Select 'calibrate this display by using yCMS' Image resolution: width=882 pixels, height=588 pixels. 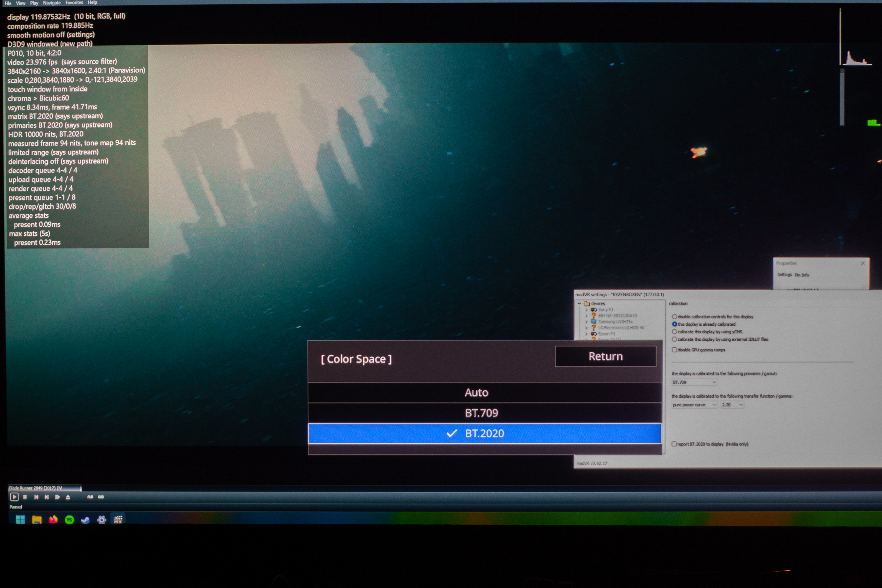(674, 331)
